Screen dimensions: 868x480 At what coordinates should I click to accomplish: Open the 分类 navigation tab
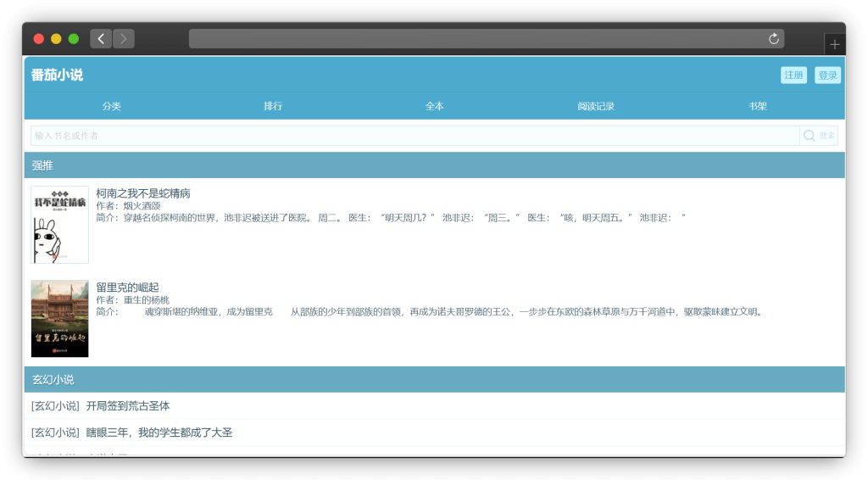[112, 106]
